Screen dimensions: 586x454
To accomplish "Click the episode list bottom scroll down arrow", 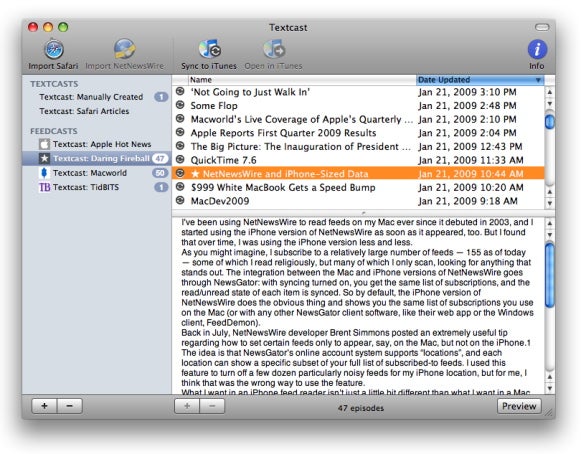I will tap(550, 203).
